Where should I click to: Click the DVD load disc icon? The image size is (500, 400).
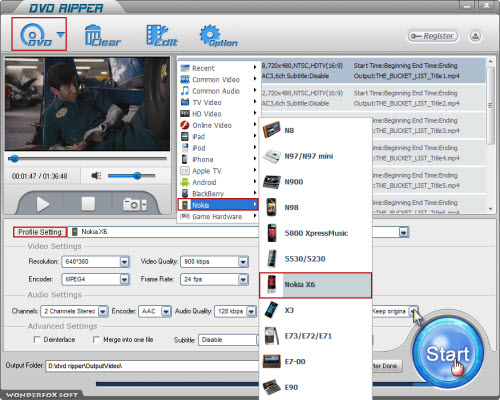tap(35, 35)
